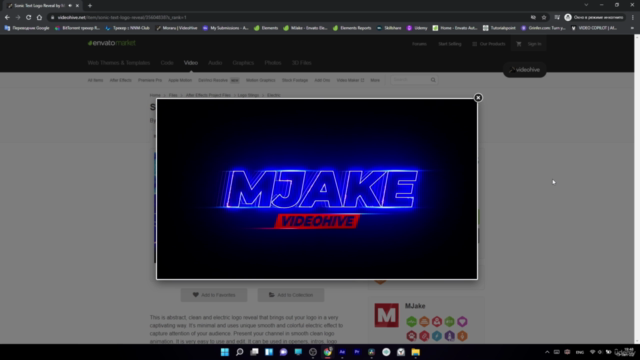640x360 pixels.
Task: Bookmark this page with the star icon
Action: click(544, 18)
